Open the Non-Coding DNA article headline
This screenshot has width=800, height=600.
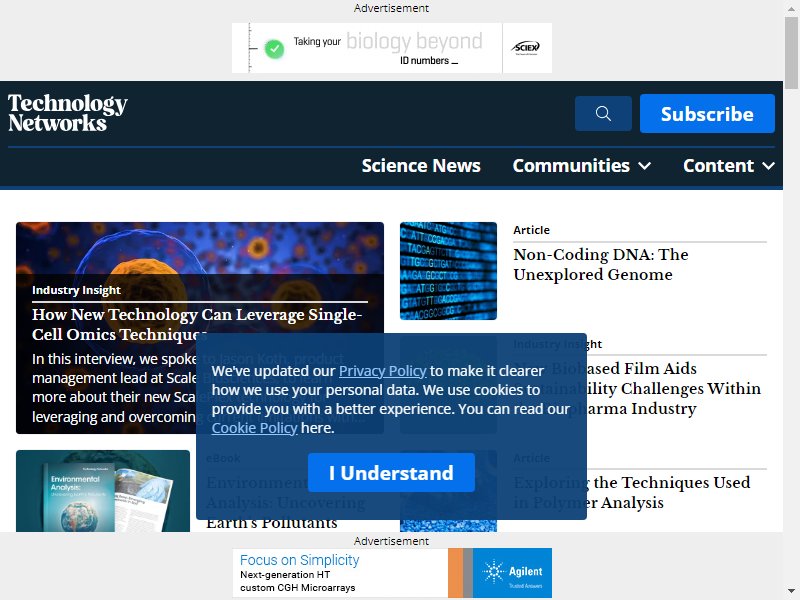601,264
